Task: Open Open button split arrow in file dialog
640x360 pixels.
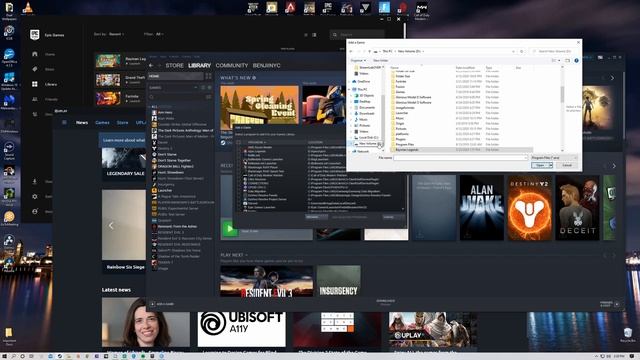Action: pos(551,165)
